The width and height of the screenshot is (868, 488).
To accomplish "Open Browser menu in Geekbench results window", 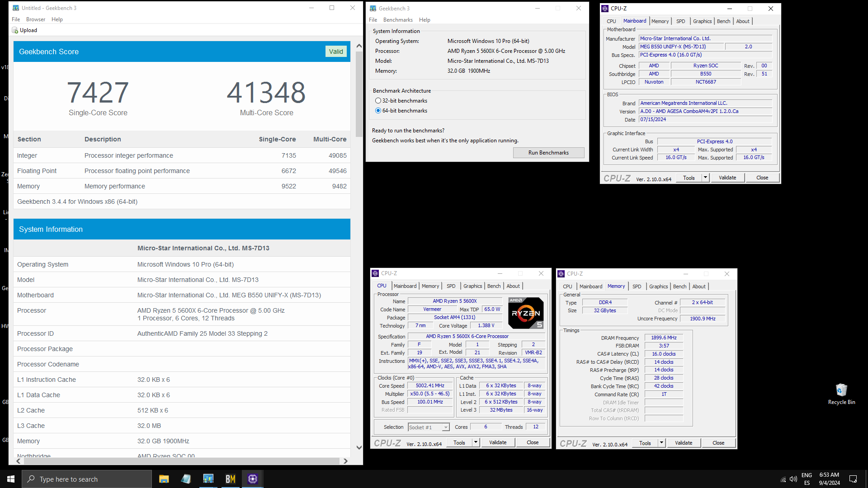I will 36,19.
